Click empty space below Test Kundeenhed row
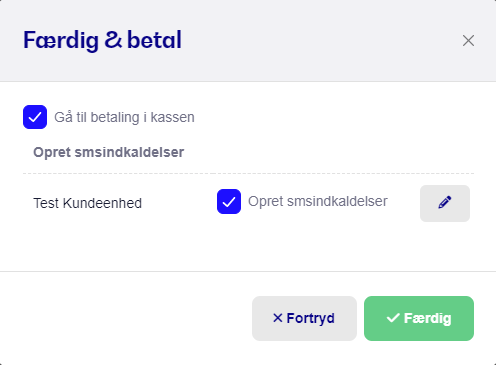 pyautogui.click(x=248, y=248)
